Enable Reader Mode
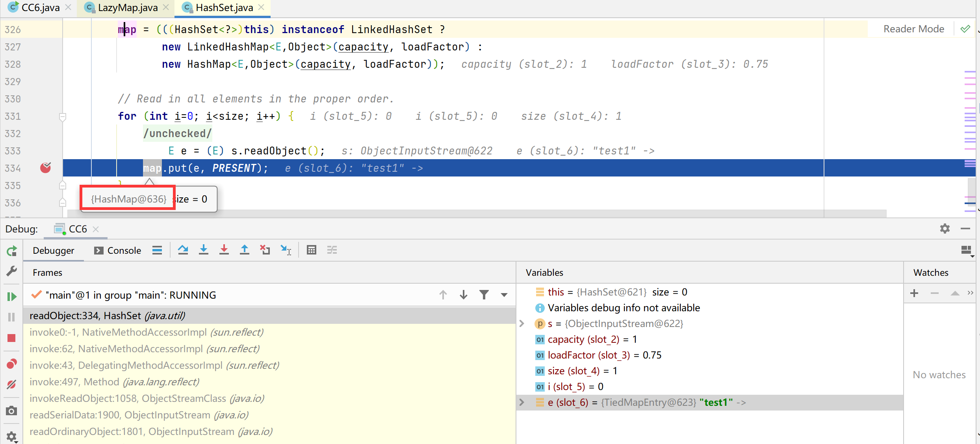Image resolution: width=980 pixels, height=444 pixels. (913, 29)
